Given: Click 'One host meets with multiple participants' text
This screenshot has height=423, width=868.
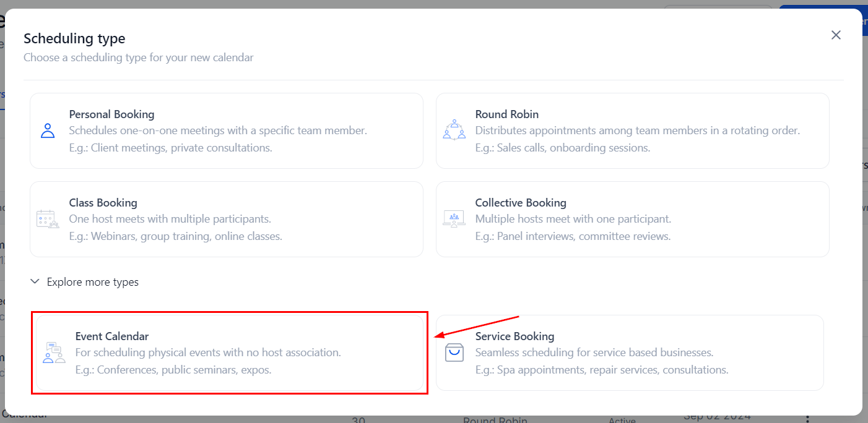Looking at the screenshot, I should click(170, 219).
